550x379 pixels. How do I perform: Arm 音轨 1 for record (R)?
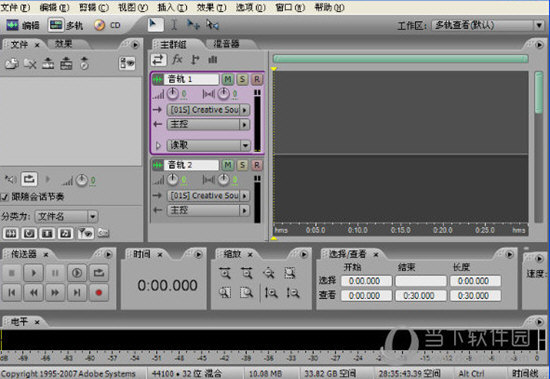pos(257,79)
